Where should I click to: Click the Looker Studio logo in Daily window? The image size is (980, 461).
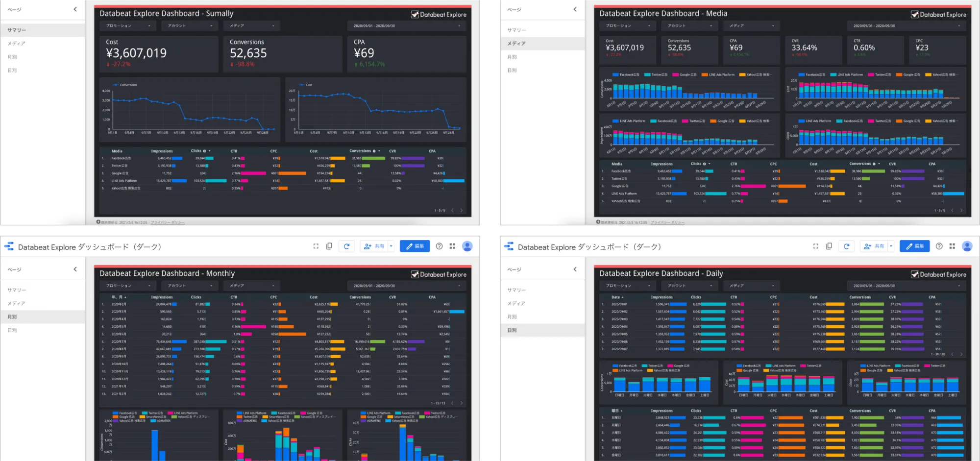coord(509,246)
